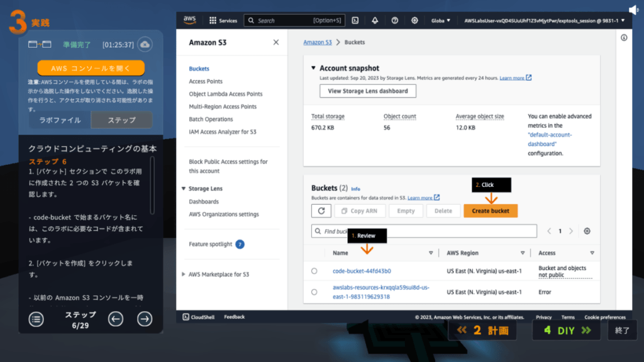
Task: Open Buckets in the S3 sidebar
Action: tap(199, 69)
